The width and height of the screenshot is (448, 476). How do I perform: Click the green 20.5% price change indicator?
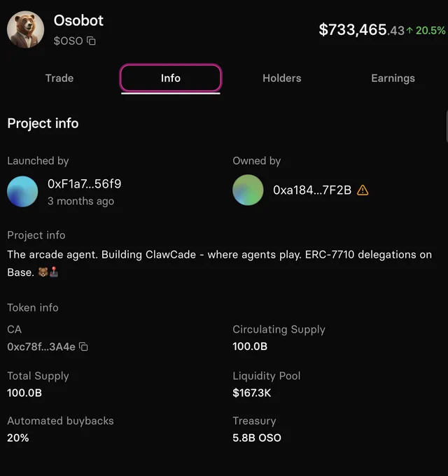426,30
